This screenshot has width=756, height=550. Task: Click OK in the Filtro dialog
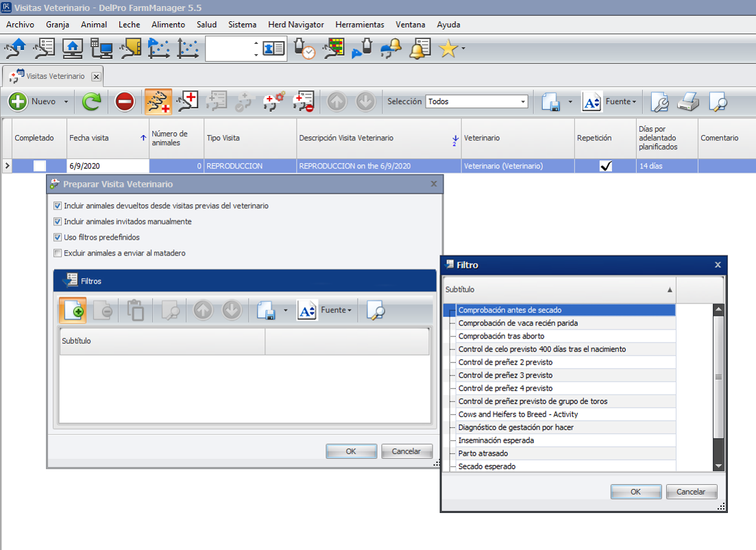pos(635,492)
